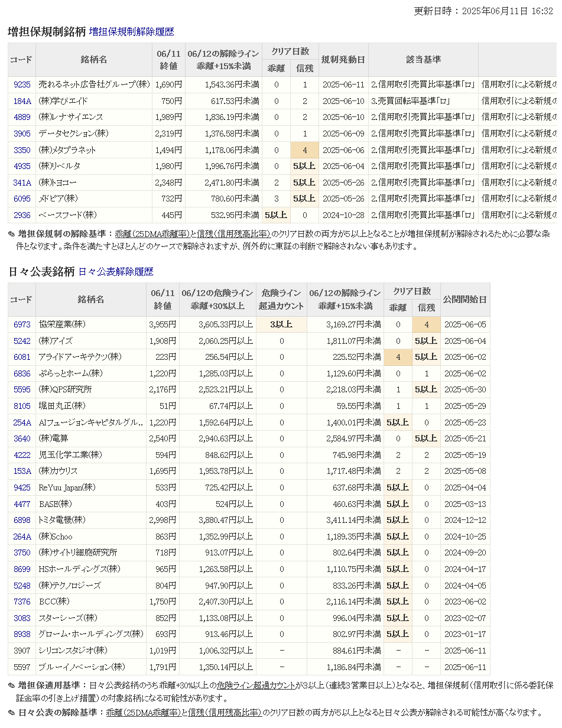Open stock code 3350 link
The image size is (562, 728).
coord(22,150)
